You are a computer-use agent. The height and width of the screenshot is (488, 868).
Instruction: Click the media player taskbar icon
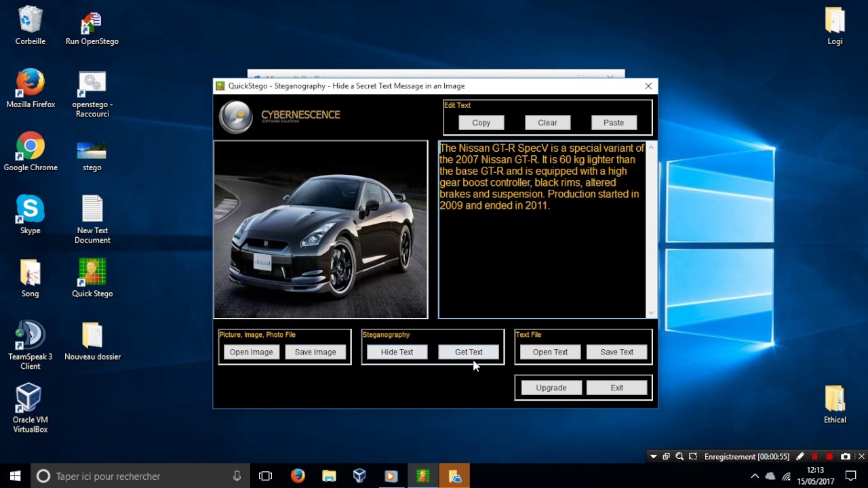point(391,476)
